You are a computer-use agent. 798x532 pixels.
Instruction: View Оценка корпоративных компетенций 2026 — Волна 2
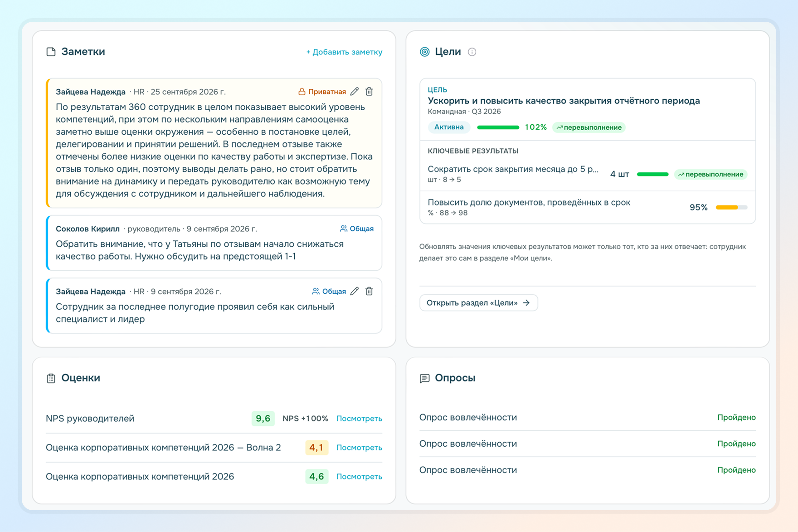pos(359,447)
